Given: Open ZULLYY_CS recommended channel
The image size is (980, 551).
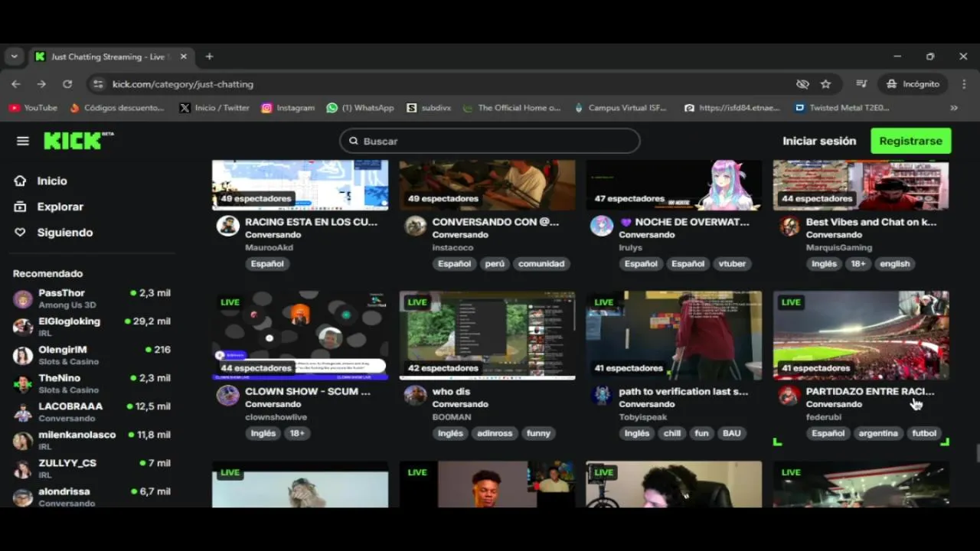Looking at the screenshot, I should (92, 468).
